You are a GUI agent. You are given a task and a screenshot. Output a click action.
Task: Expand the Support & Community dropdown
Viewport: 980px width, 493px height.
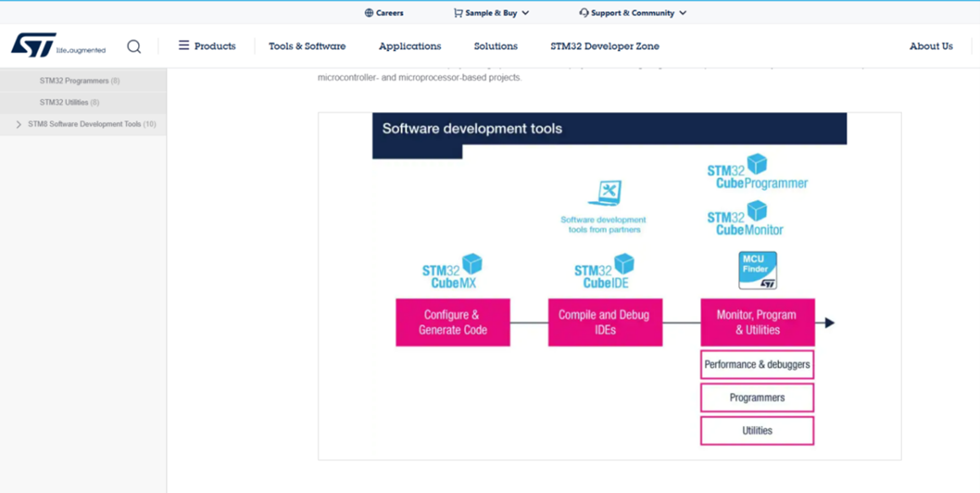(x=632, y=13)
